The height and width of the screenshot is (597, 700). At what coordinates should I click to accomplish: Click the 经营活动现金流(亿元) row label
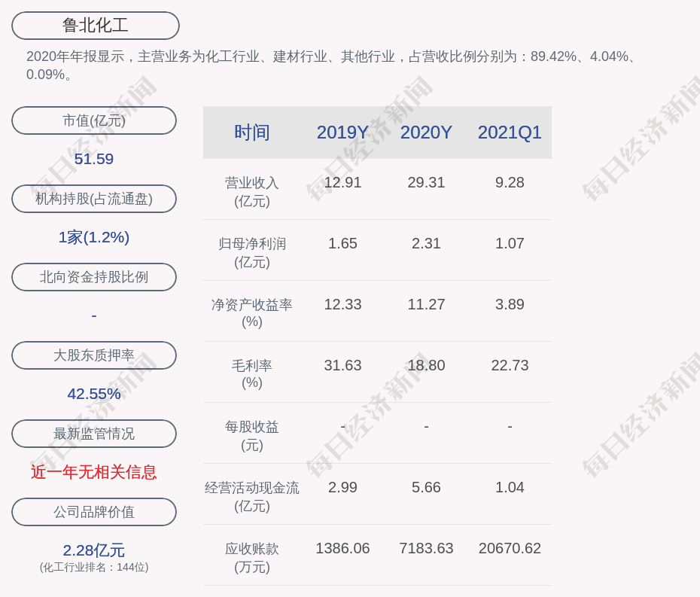point(252,497)
